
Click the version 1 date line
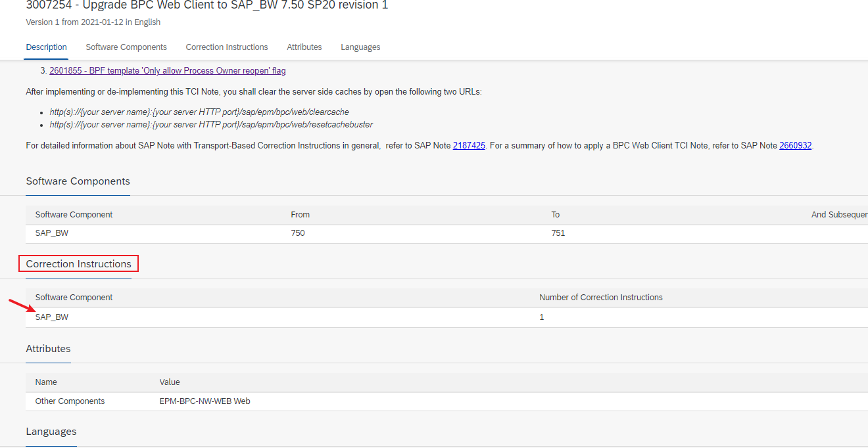click(93, 22)
